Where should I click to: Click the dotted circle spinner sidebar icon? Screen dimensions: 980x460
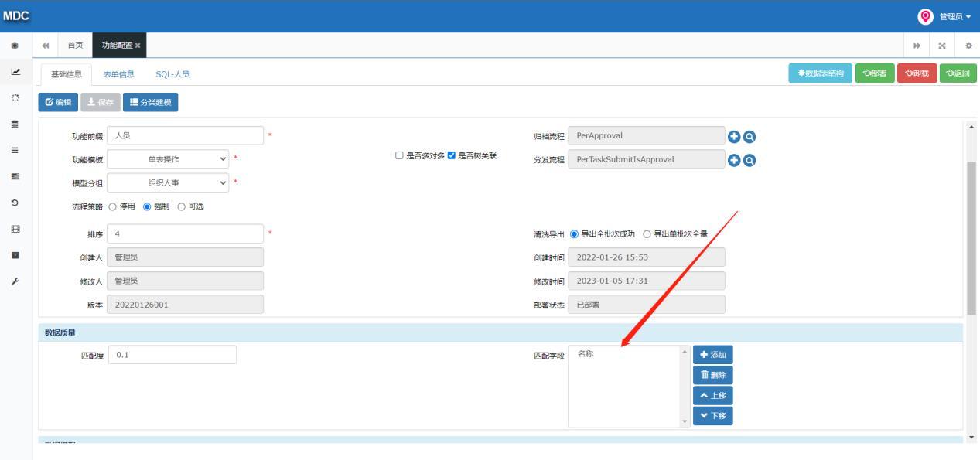[15, 97]
